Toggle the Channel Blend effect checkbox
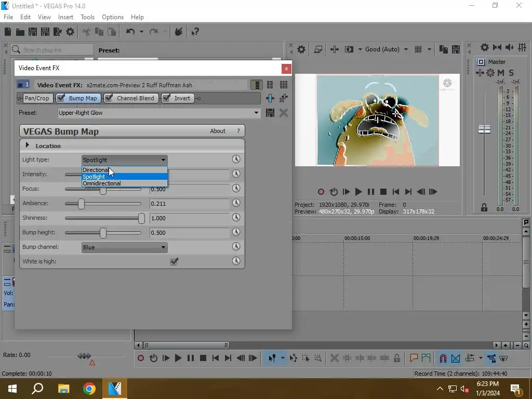532x399 pixels. 109,98
